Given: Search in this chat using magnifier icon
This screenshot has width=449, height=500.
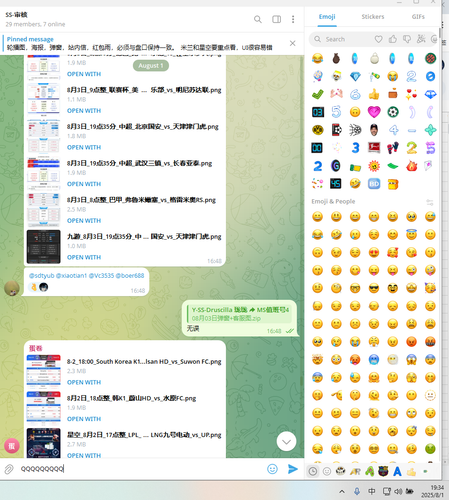Looking at the screenshot, I should point(258,19).
